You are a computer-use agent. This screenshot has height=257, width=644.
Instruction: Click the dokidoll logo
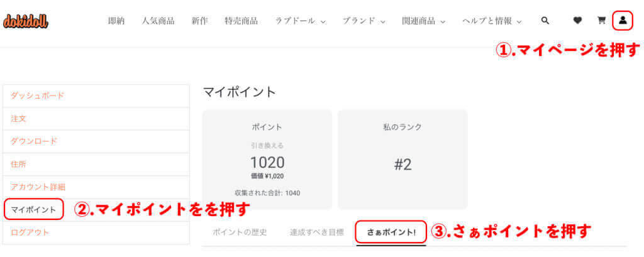26,21
